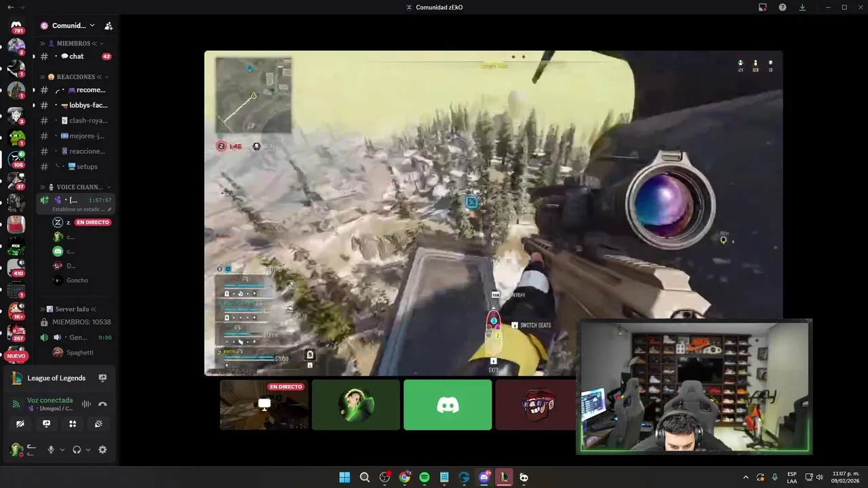This screenshot has width=868, height=488.
Task: Open League of Legends taskbar icon
Action: point(504,477)
